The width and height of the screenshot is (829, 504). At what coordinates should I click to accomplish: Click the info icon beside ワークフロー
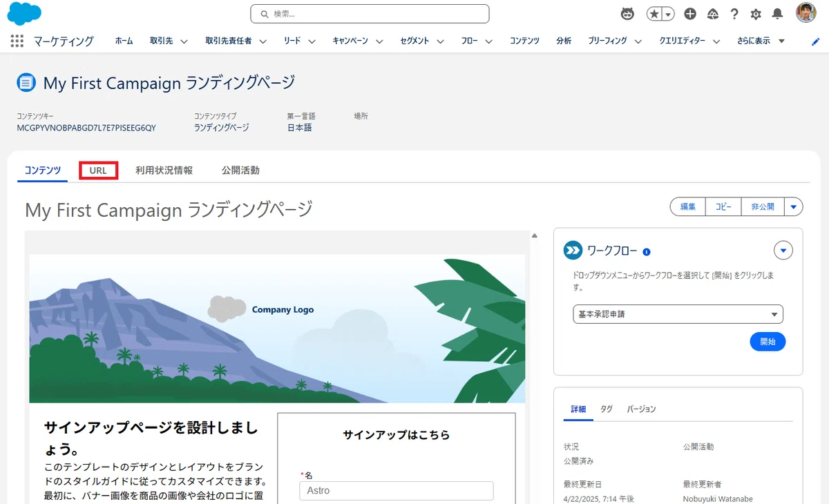click(x=647, y=252)
